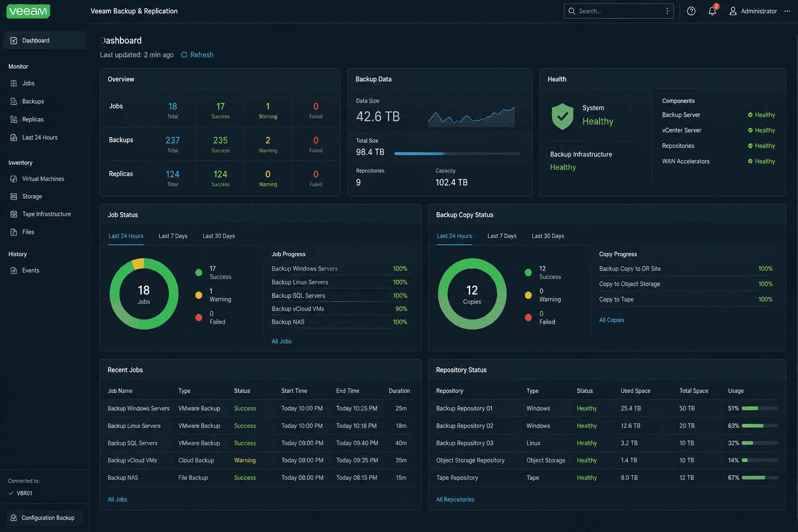Click the Total Size progress bar
798x532 pixels.
(x=457, y=154)
